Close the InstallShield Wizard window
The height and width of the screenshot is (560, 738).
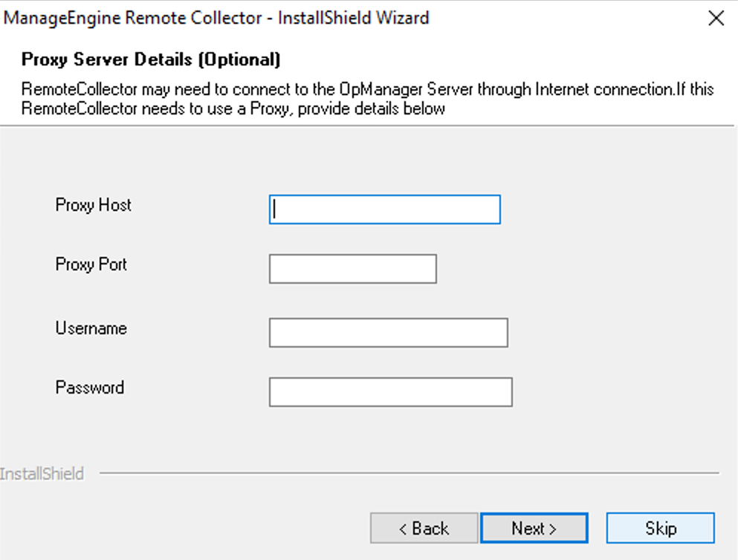[716, 19]
